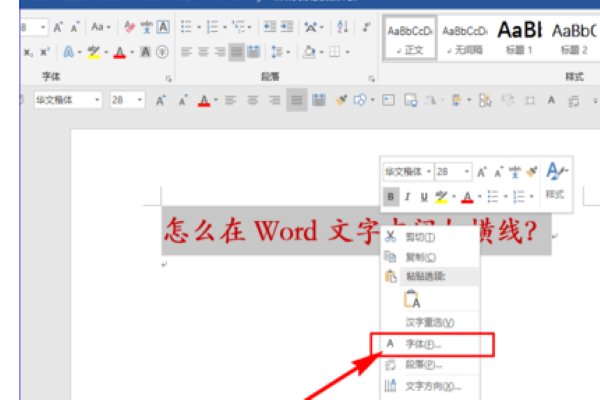Open the ribbon Bullets dropdown arrow

[199, 27]
